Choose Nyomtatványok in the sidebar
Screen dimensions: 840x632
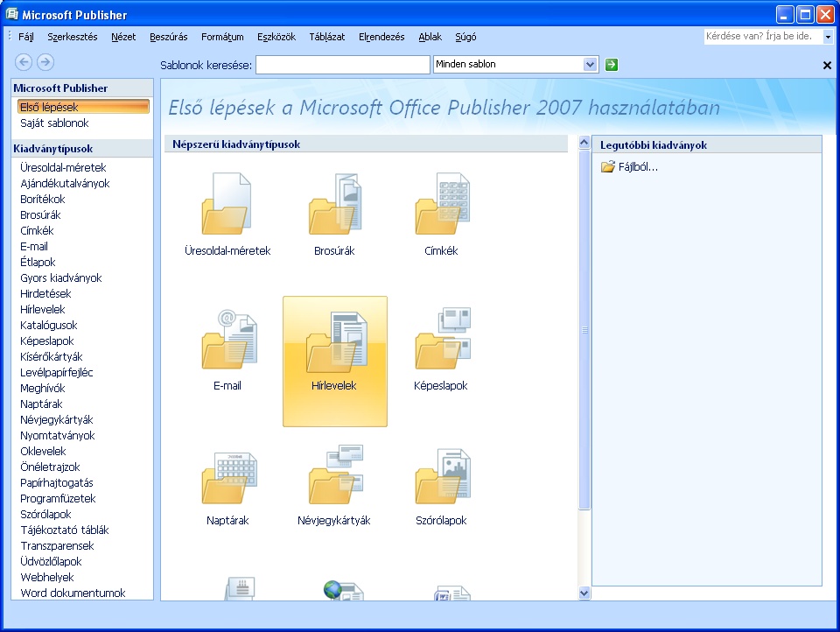58,436
